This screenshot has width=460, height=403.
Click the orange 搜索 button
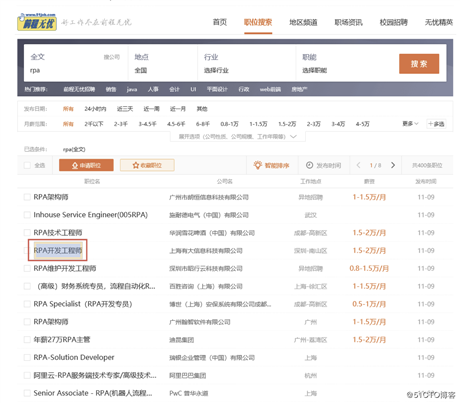[x=419, y=64]
